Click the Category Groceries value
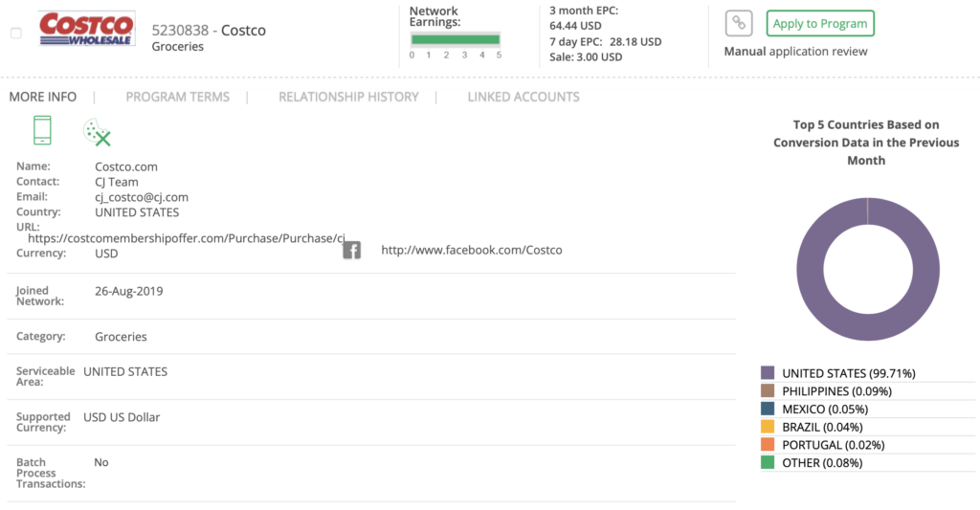 [x=121, y=337]
